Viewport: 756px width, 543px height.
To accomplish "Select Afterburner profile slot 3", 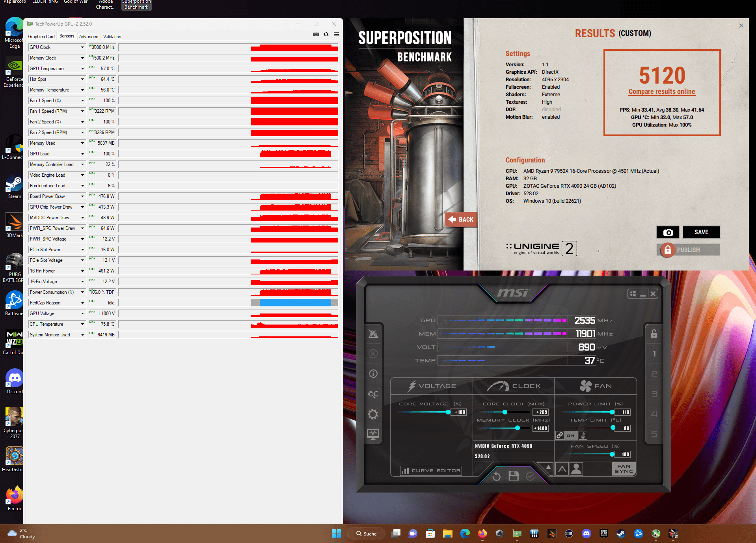I will click(654, 394).
